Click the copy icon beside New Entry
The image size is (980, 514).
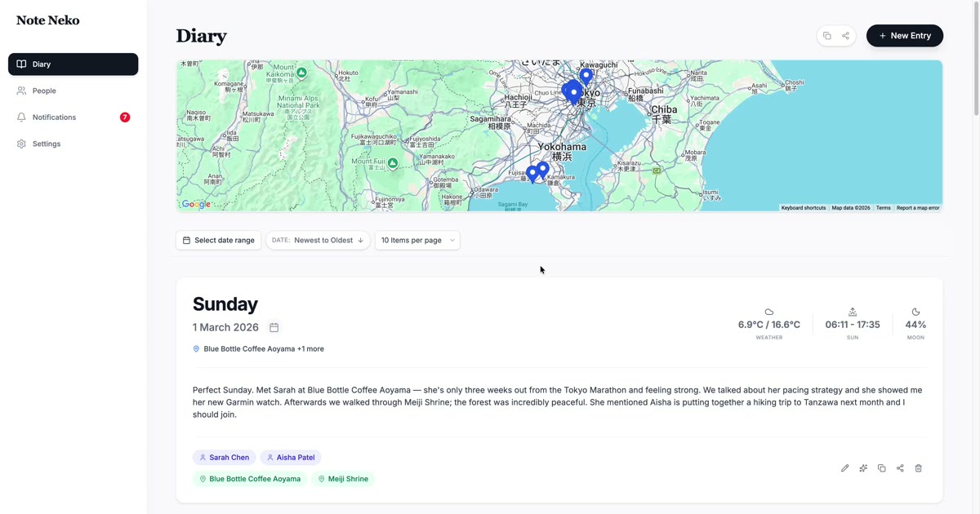coord(827,36)
